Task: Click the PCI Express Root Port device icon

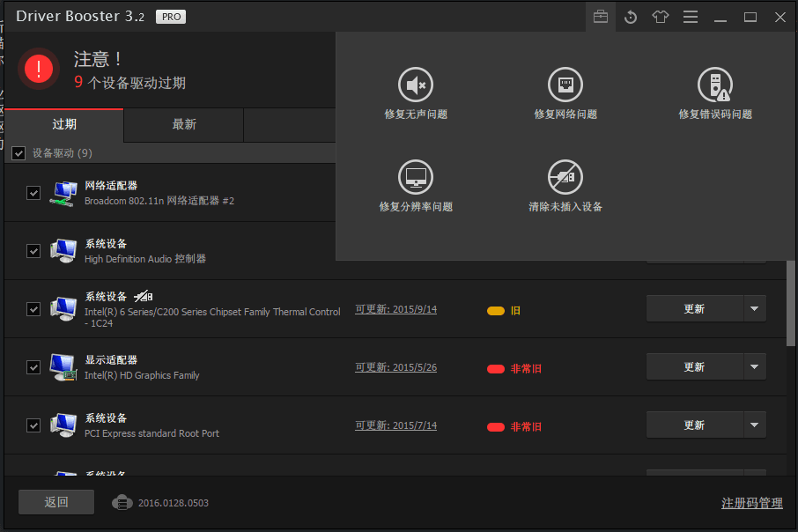Action: 63,425
